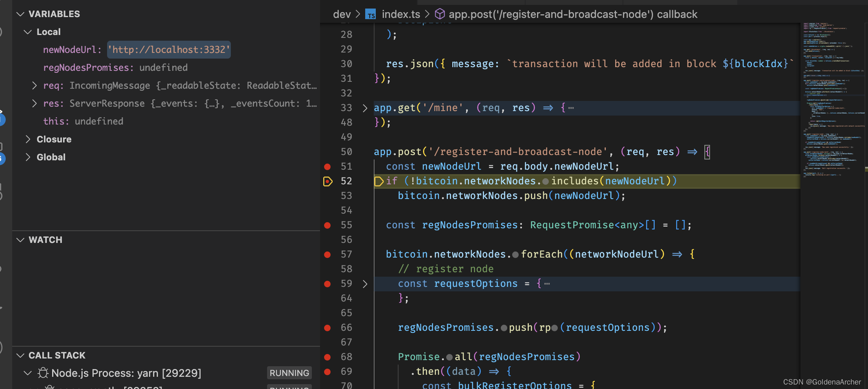Toggle the breakpoint on line 68
This screenshot has height=389, width=868.
pos(327,357)
